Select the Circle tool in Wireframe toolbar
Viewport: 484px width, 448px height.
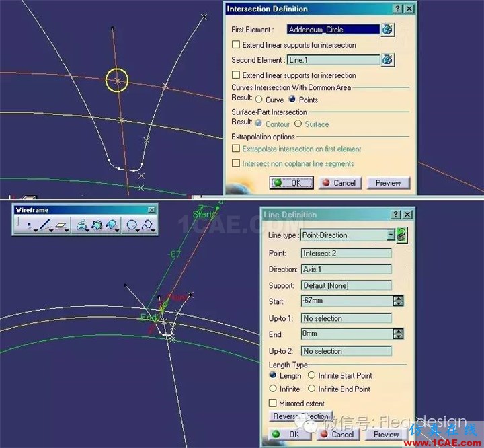[132, 225]
